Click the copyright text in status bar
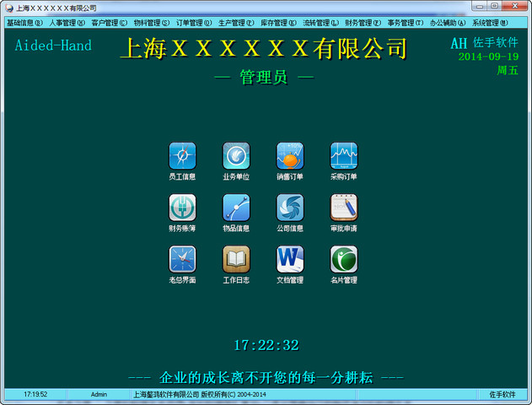 (x=200, y=395)
